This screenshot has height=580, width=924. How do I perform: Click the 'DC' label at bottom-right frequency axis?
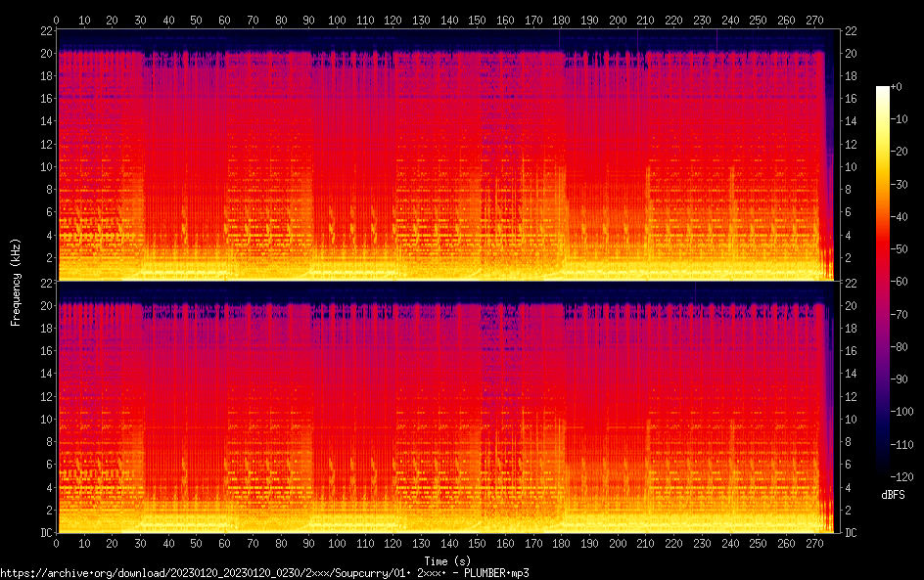click(852, 532)
